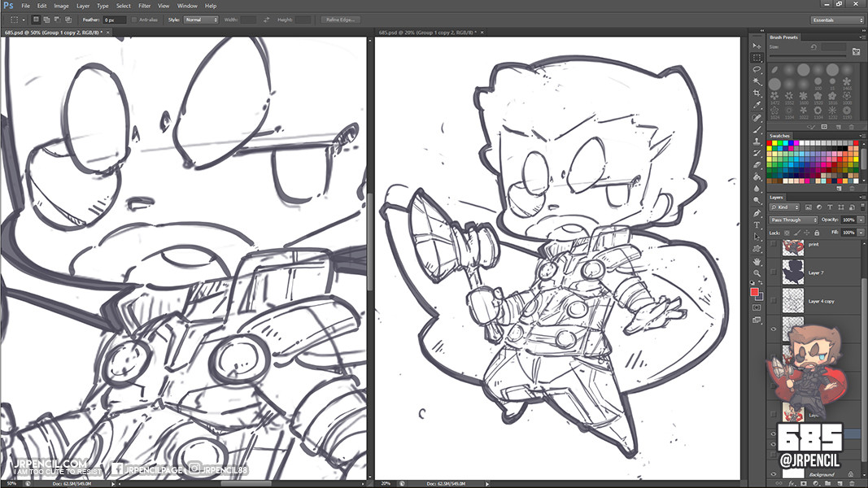This screenshot has height=488, width=868.
Task: Switch to the 685.psd @ 20% document tab
Action: 427,32
